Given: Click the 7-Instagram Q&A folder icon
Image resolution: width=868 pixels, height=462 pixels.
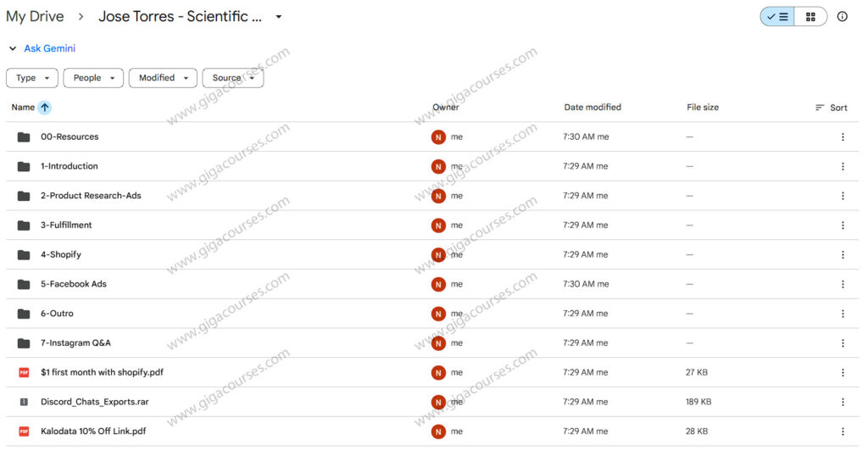Looking at the screenshot, I should tap(23, 343).
